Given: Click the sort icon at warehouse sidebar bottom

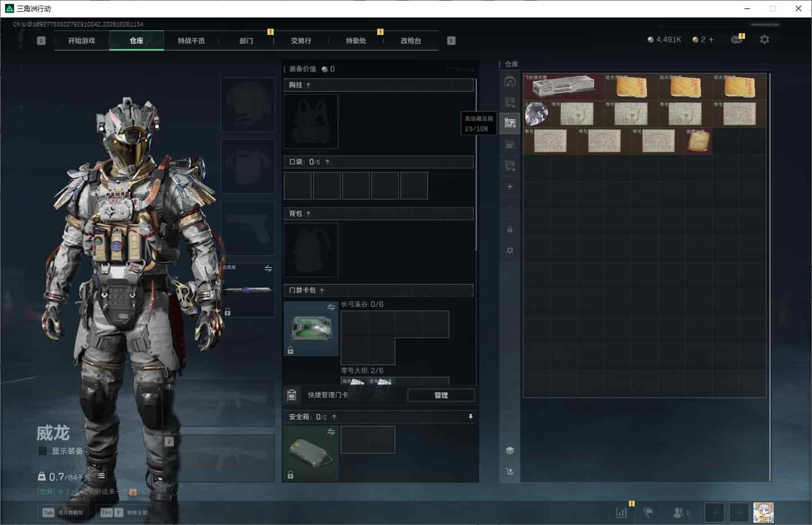Looking at the screenshot, I should pos(510,471).
